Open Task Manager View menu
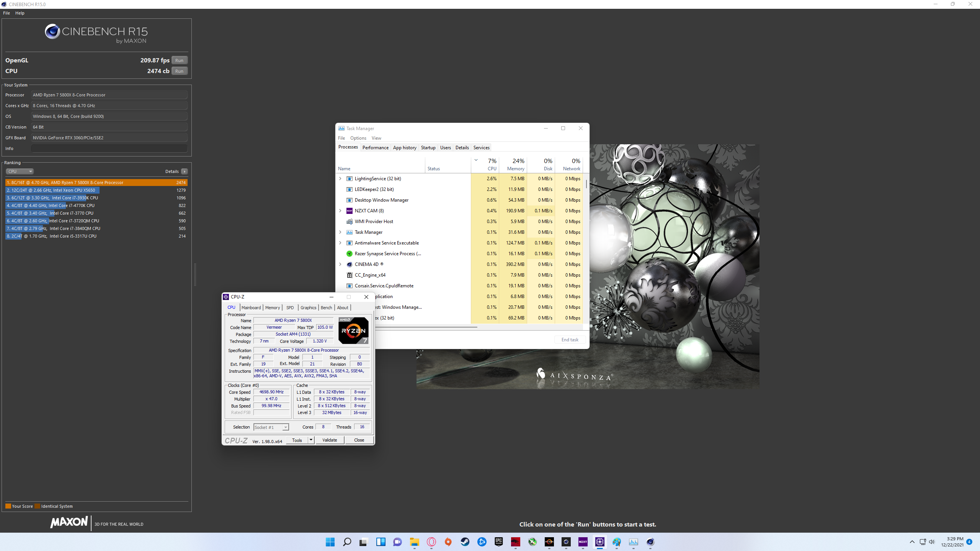This screenshot has height=551, width=980. (376, 138)
